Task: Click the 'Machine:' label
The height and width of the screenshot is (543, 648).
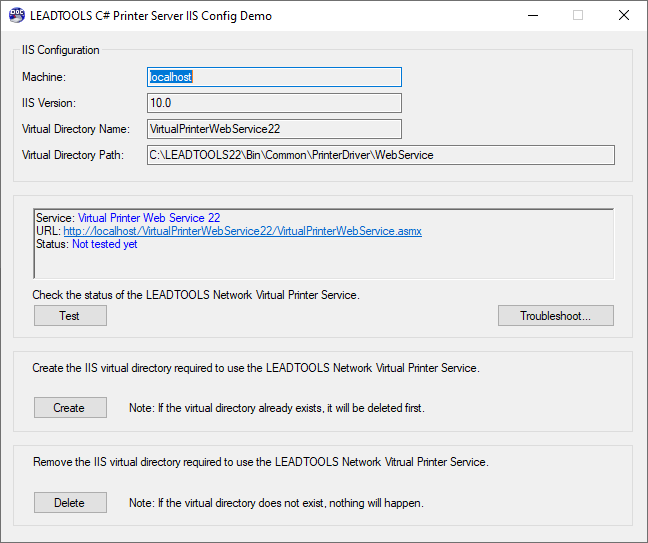Action: click(x=44, y=77)
